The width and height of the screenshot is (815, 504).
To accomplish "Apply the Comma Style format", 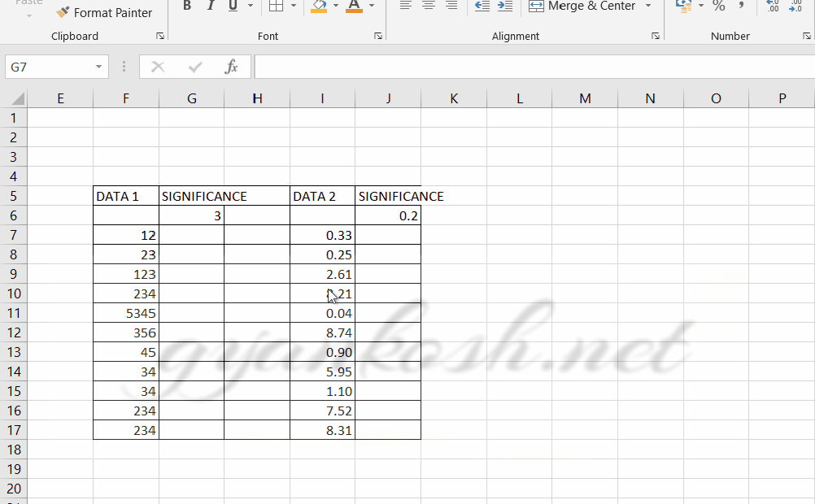I will (x=740, y=8).
